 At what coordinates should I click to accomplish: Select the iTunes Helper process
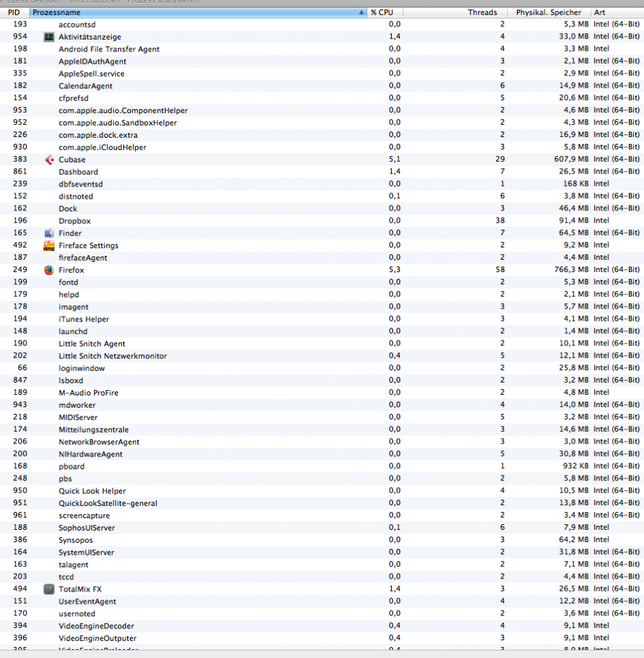point(84,319)
